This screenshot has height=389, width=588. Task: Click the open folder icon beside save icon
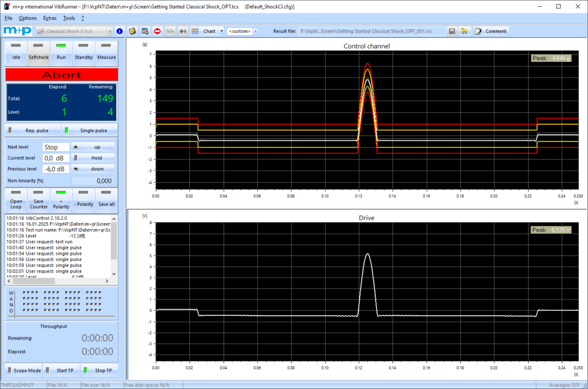(x=464, y=31)
